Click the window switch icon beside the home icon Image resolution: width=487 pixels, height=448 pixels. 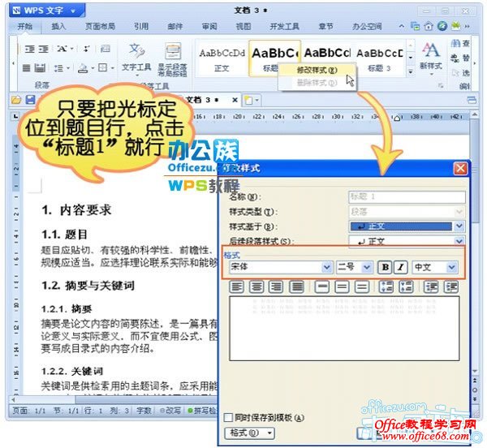pos(416,27)
